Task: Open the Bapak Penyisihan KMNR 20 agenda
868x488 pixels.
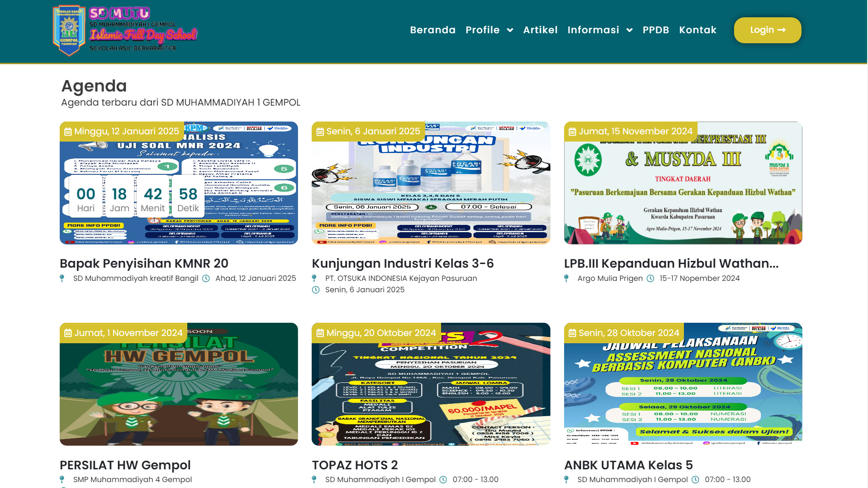Action: tap(144, 264)
